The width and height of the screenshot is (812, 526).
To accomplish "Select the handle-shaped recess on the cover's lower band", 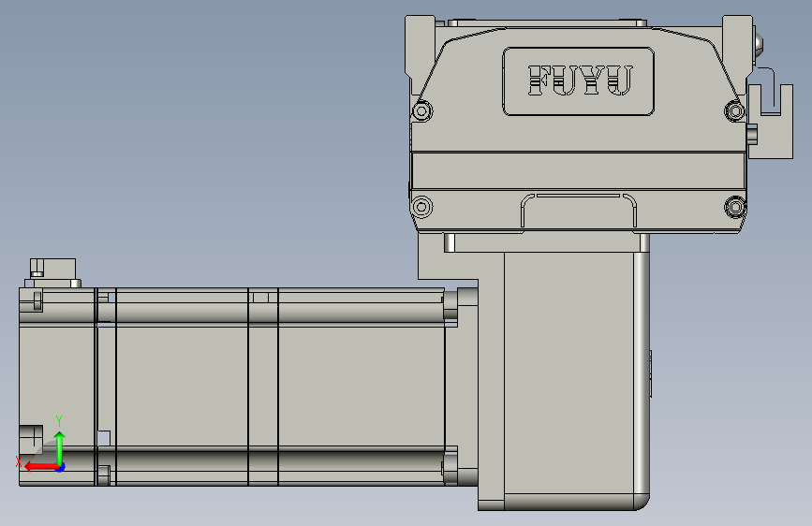I will pyautogui.click(x=579, y=211).
